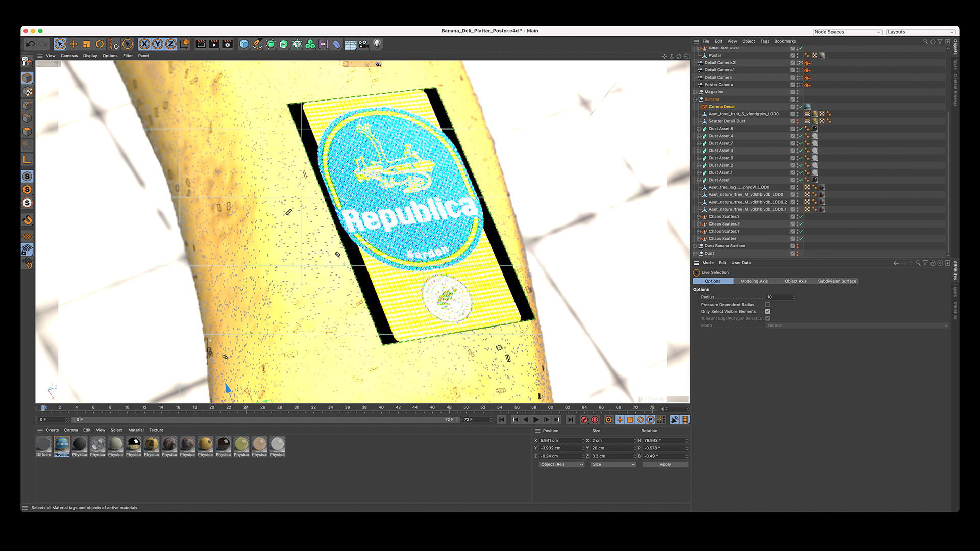Open the viewport Cameras menu

[x=69, y=56]
